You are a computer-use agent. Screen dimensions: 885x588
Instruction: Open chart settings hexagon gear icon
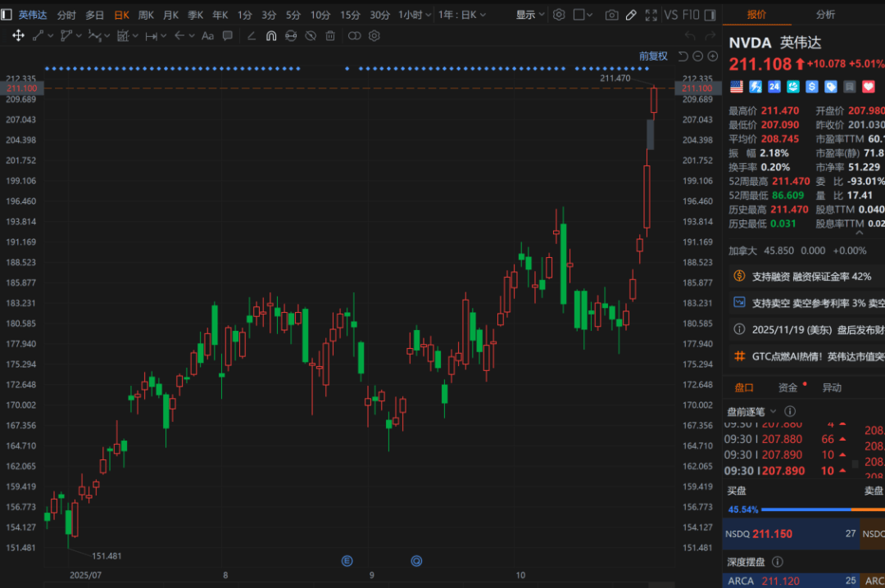pos(559,15)
